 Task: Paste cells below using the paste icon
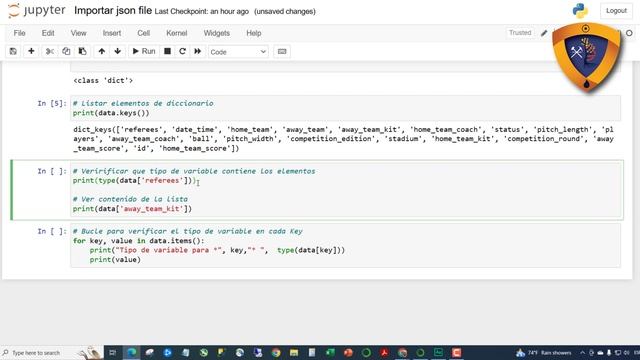pos(82,51)
